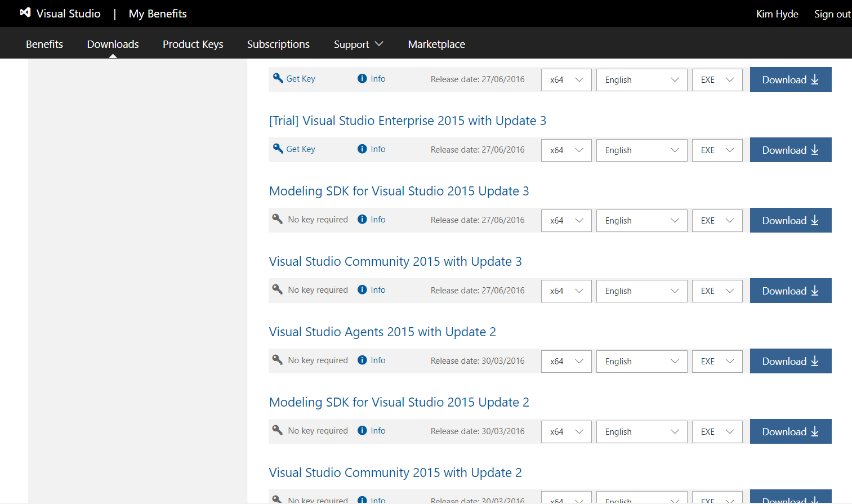Open English dropdown for Visual Studio Community Update 3
Screen dimensions: 852x504
point(642,291)
